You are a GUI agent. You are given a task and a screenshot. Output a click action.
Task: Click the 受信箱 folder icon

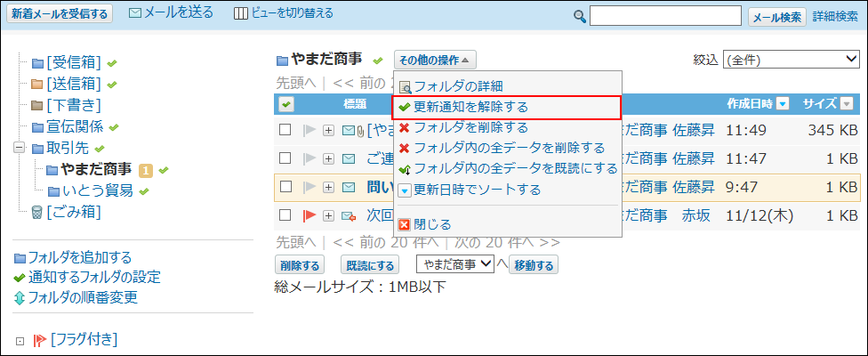point(37,63)
